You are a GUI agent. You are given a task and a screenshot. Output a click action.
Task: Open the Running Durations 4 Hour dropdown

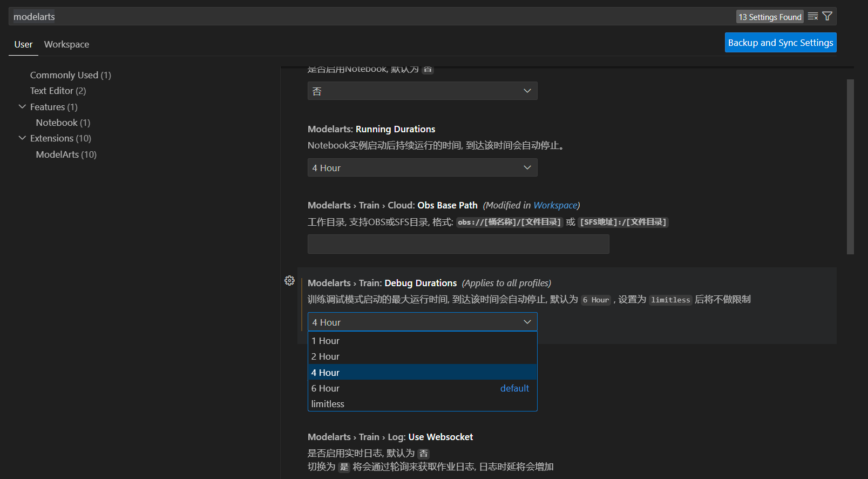point(423,167)
